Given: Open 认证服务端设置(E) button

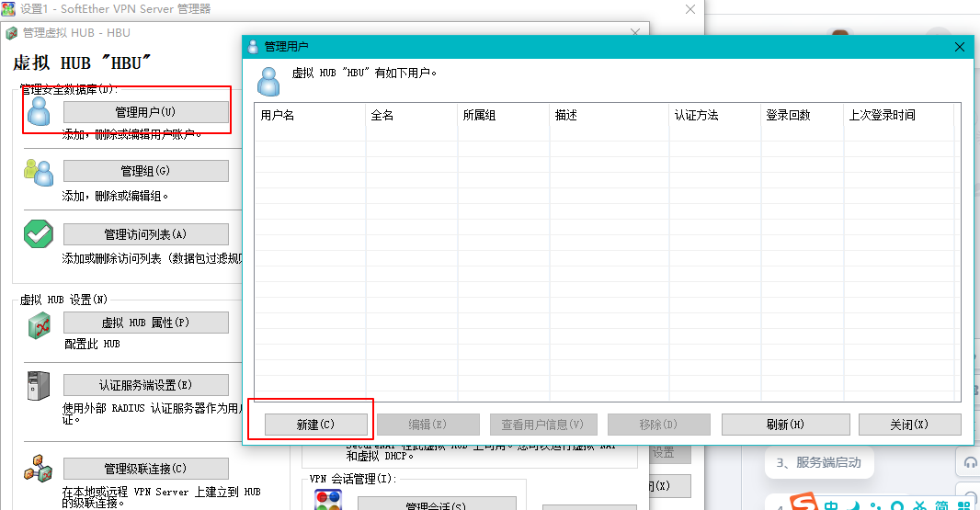Looking at the screenshot, I should tap(145, 385).
